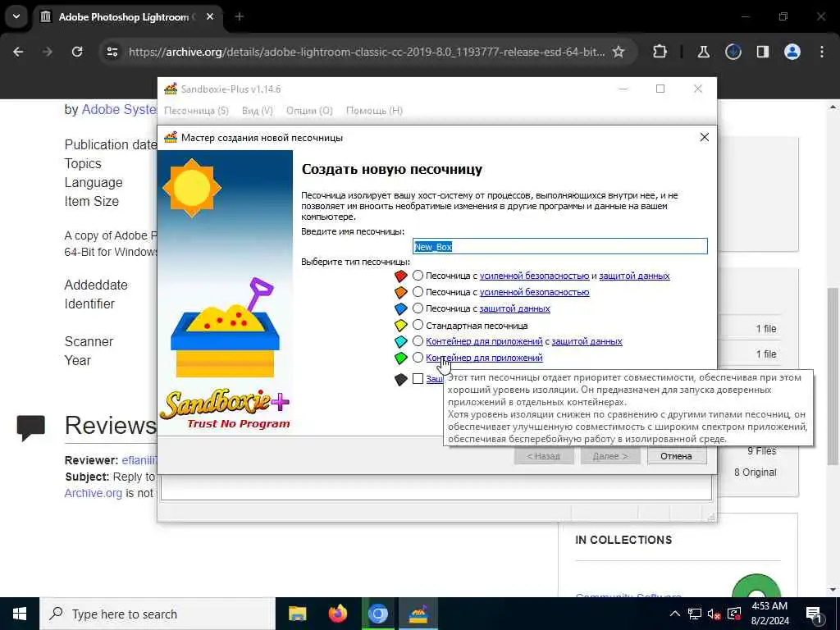Open Chrome profile avatar

(792, 52)
